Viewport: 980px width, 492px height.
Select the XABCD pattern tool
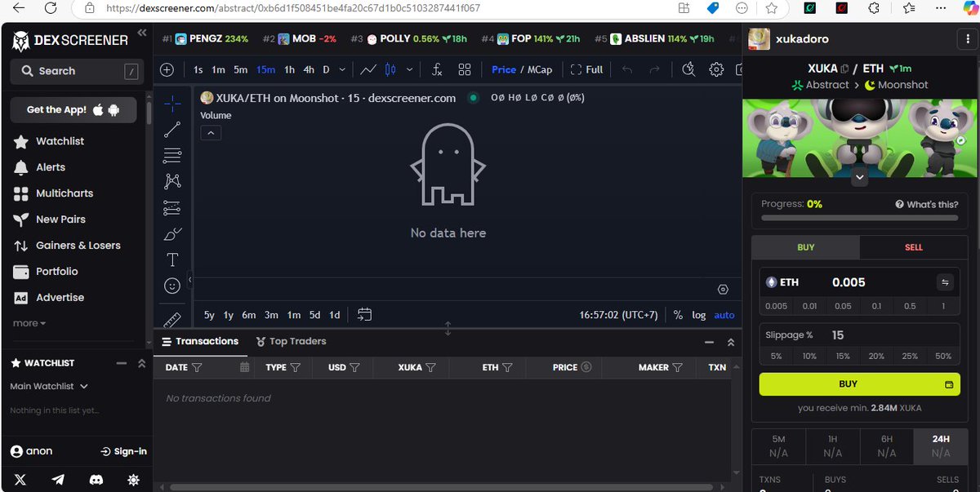click(172, 181)
